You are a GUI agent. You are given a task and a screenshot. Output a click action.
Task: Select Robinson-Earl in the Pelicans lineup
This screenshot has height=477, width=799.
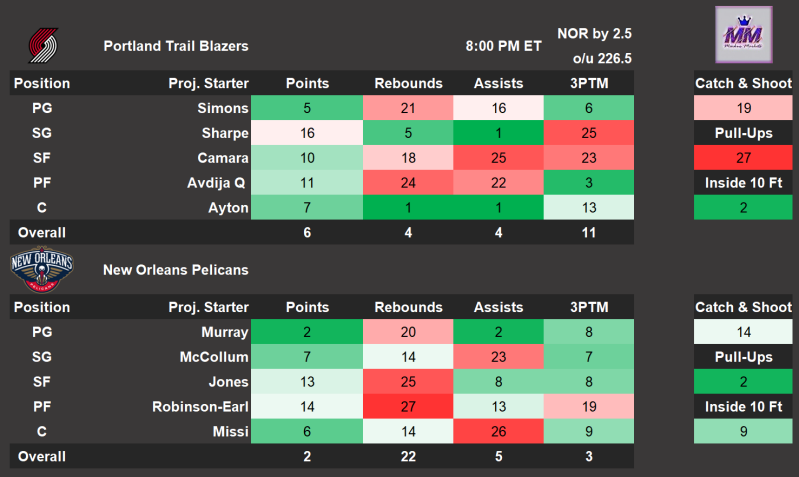(x=200, y=406)
